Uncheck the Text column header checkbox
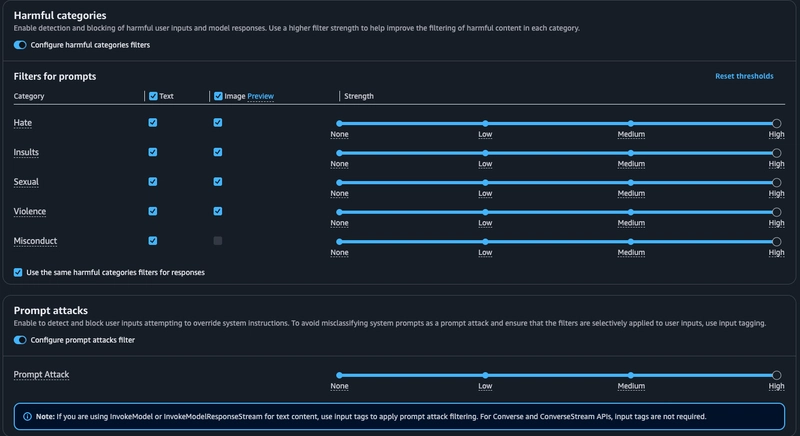This screenshot has width=800, height=436. tap(153, 96)
